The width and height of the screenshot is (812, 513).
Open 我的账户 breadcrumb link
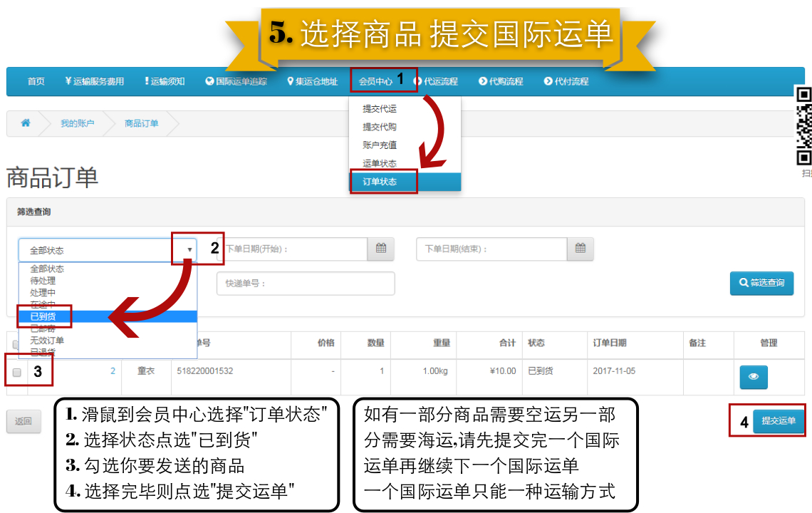pos(77,123)
